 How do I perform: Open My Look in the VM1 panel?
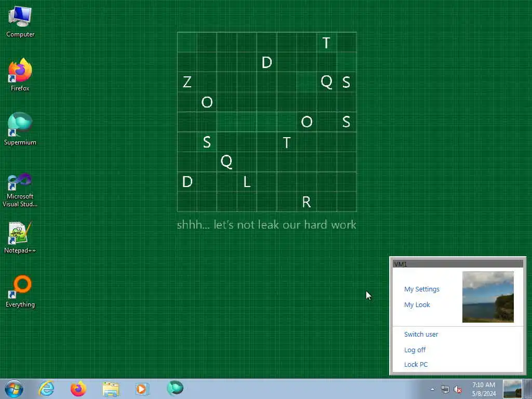417,304
